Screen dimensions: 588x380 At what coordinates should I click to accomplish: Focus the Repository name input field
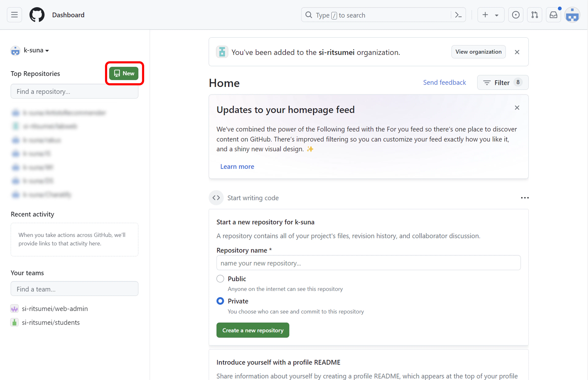click(368, 263)
